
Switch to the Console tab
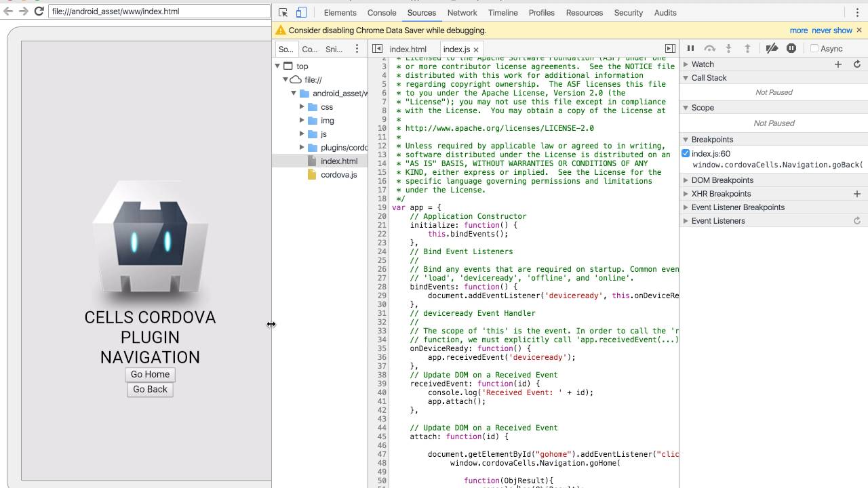pos(382,12)
